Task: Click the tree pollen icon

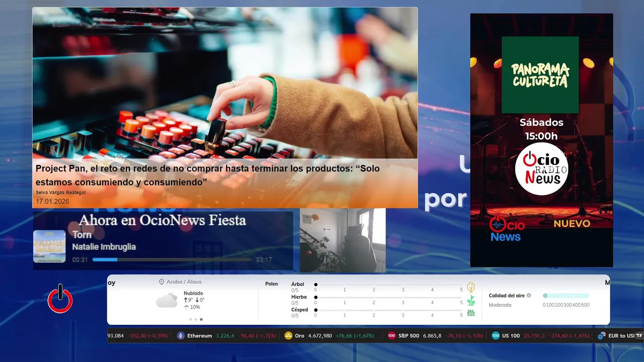Action: point(471,287)
